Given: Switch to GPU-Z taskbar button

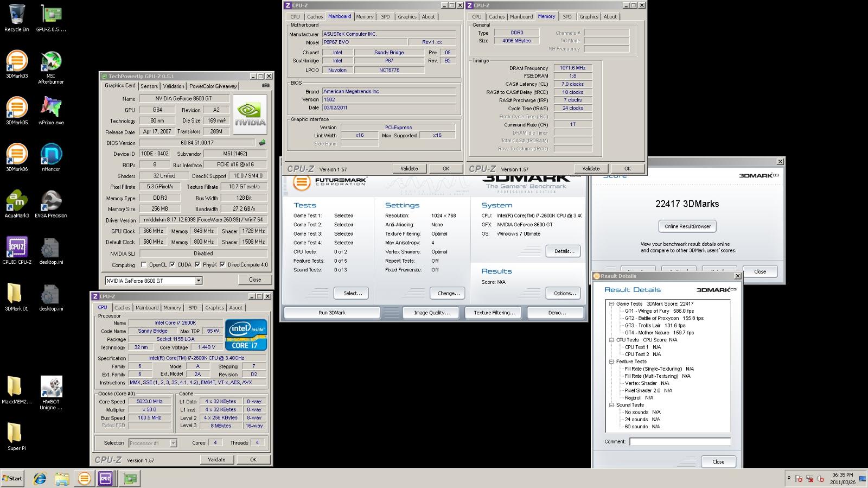Looking at the screenshot, I should point(130,478).
